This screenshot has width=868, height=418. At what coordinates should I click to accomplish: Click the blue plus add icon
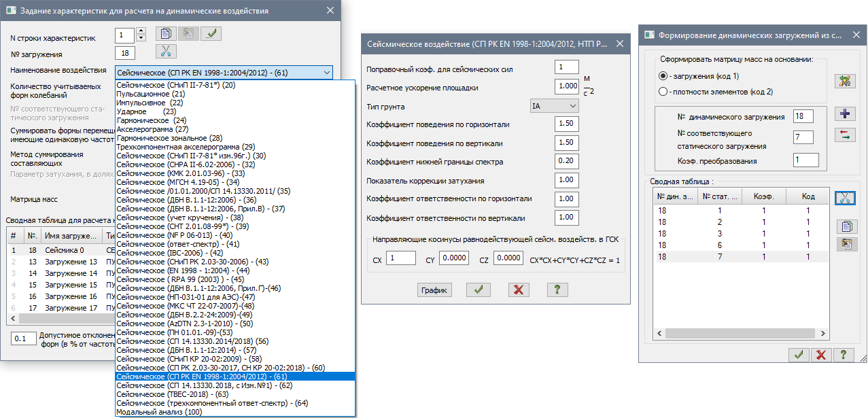coord(845,113)
